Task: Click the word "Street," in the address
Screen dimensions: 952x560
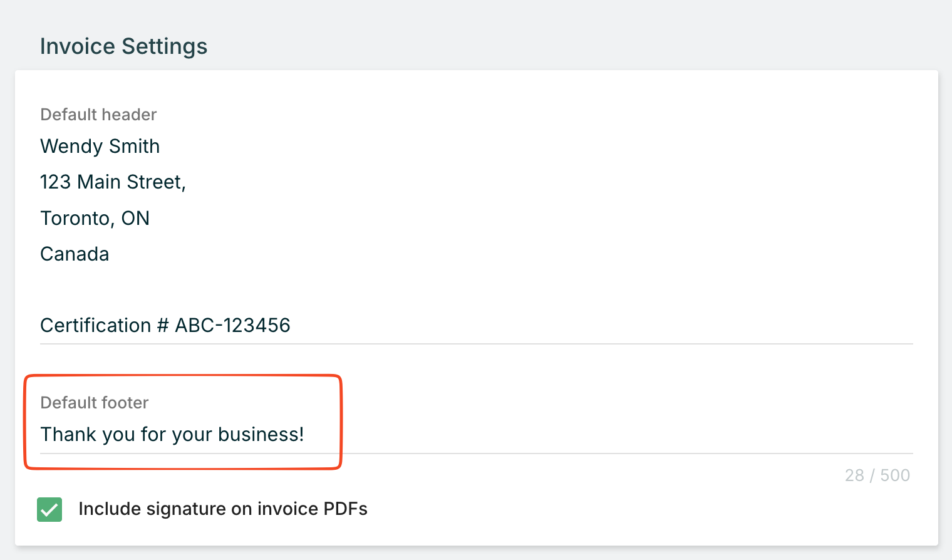Action: (156, 182)
